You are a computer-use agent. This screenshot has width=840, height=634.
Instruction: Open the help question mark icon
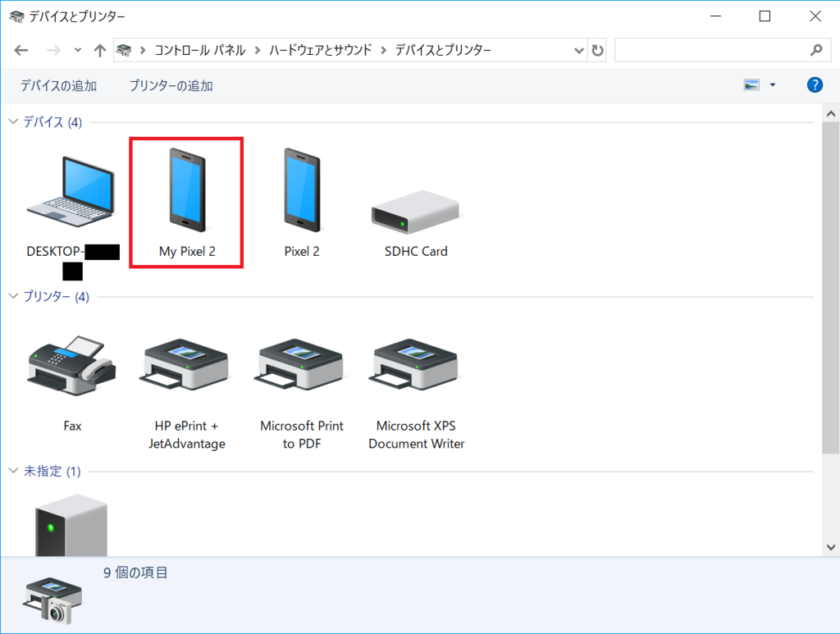815,84
